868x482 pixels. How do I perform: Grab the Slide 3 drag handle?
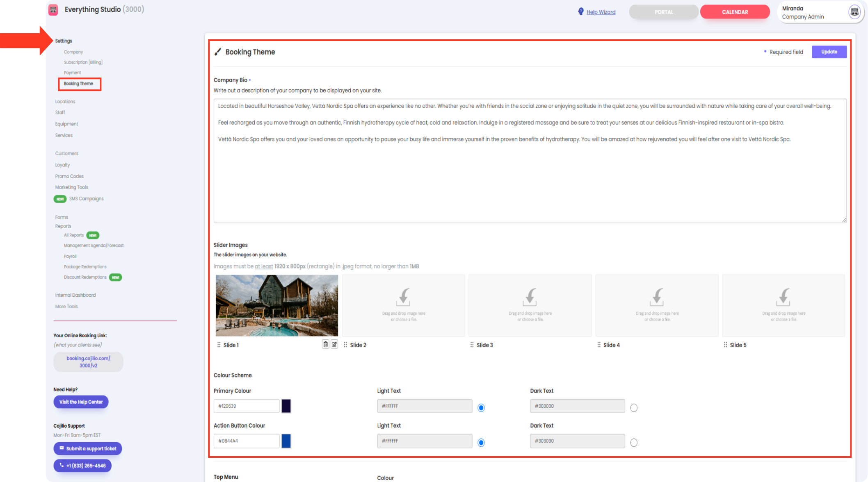pos(472,345)
